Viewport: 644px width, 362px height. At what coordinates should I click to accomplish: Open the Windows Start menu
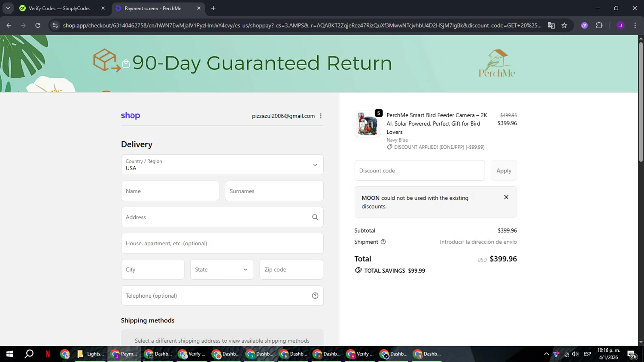pyautogui.click(x=9, y=354)
